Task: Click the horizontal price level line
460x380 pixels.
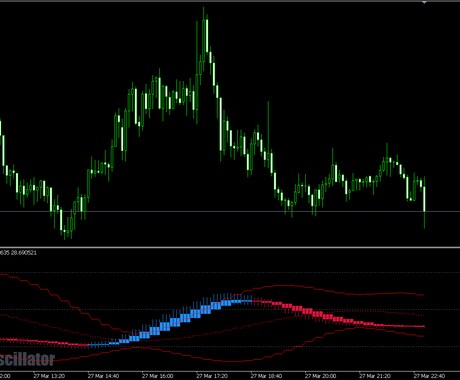Action: (230, 211)
